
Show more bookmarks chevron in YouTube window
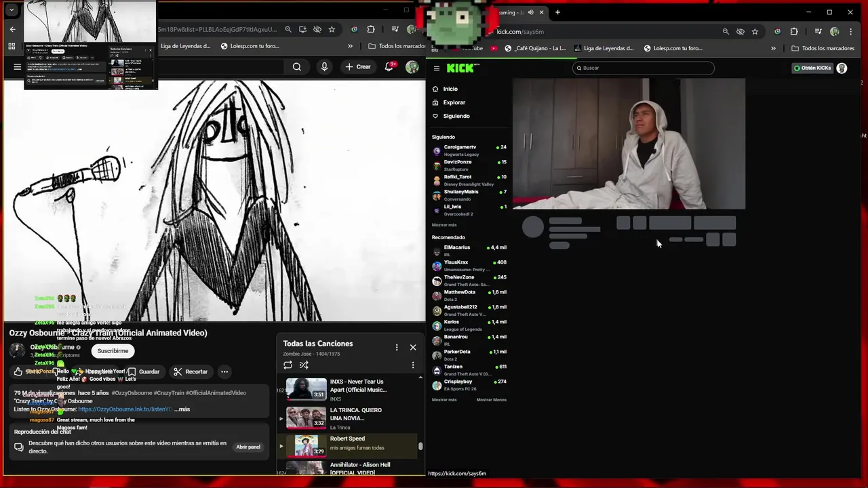[350, 46]
